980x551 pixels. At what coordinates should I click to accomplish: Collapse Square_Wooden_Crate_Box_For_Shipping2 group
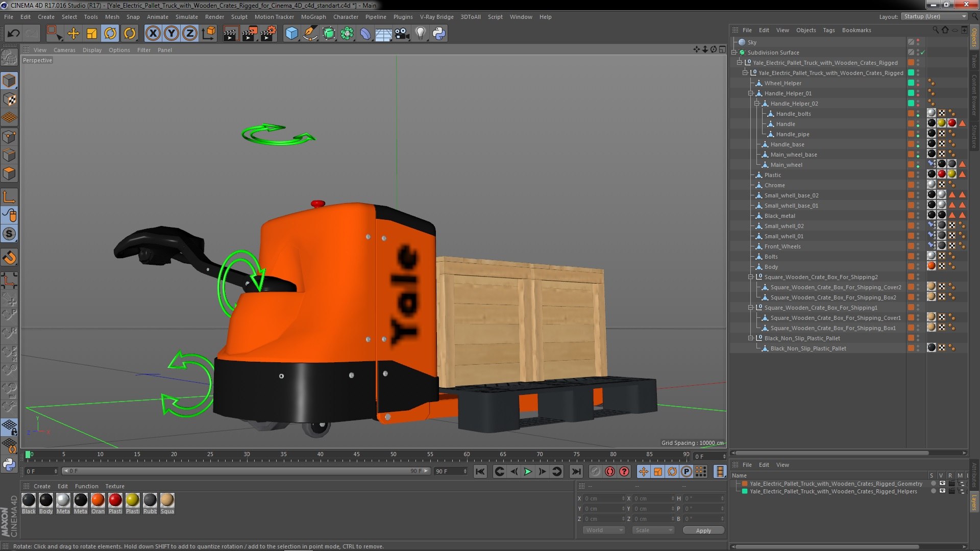click(x=751, y=277)
